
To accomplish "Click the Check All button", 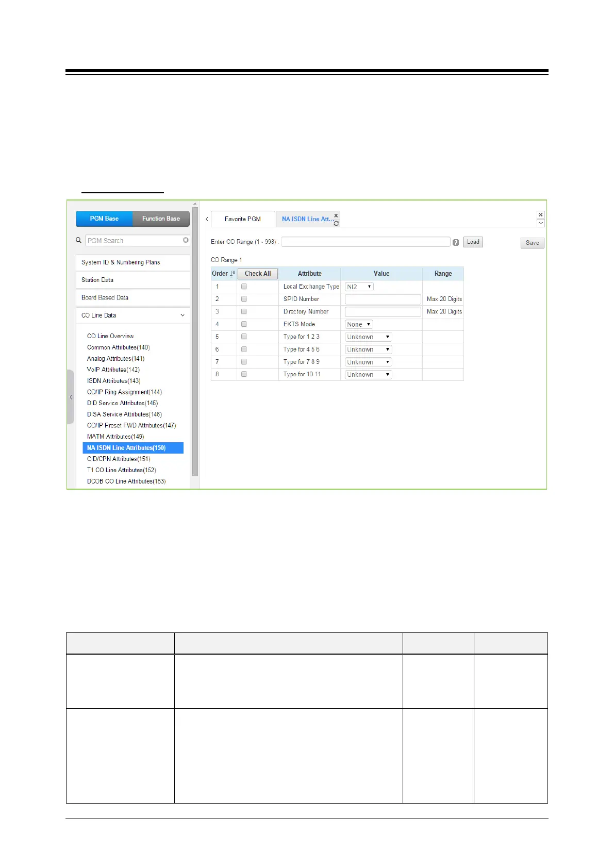I will pyautogui.click(x=258, y=274).
